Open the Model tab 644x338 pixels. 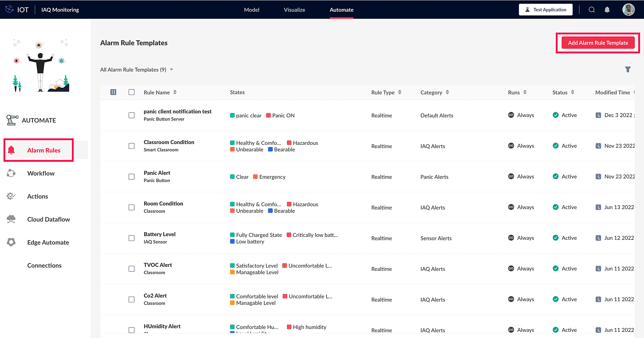251,10
